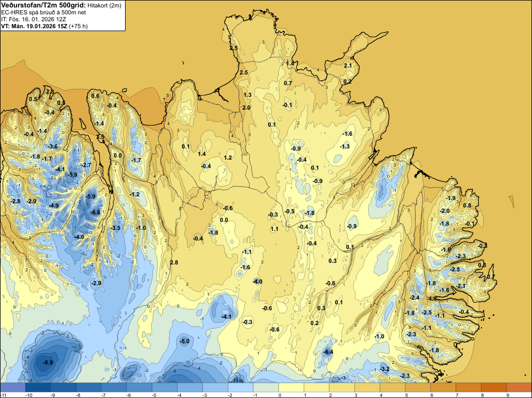This screenshot has width=532, height=398.
Task: Click the -5.0 temperature value
Action: pyautogui.click(x=185, y=341)
